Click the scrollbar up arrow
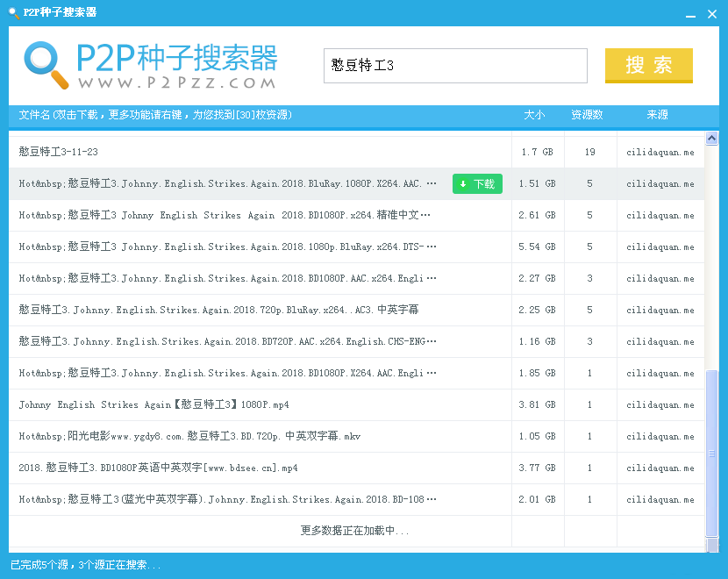Viewport: 728px width, 579px height. [x=711, y=139]
